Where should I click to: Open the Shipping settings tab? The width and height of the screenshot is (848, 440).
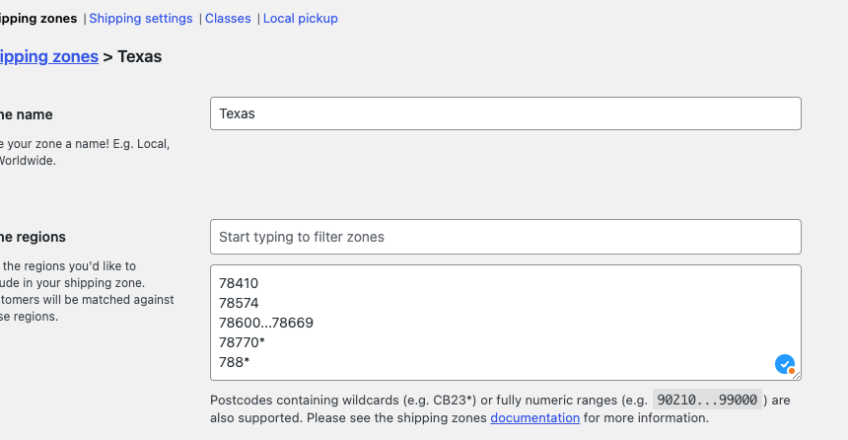(x=141, y=18)
